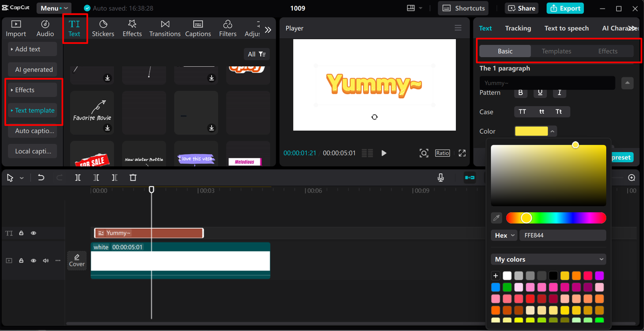Viewport: 644px width, 331px height.
Task: Select the Templates sub-tab
Action: point(556,51)
